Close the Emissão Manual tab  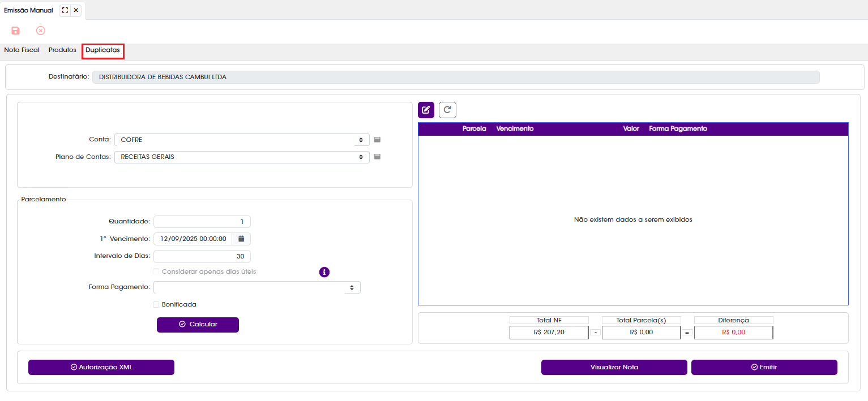[76, 10]
